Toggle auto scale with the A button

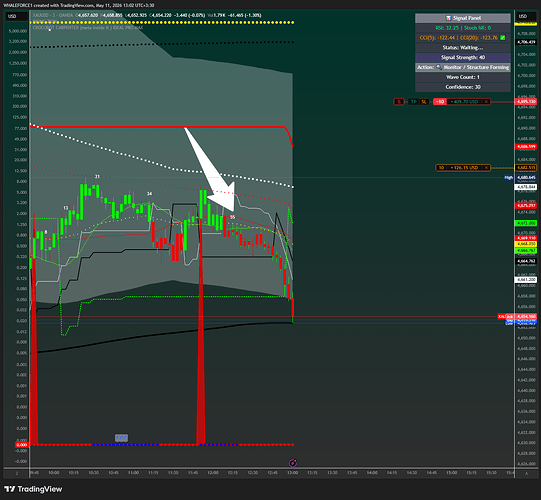527,473
